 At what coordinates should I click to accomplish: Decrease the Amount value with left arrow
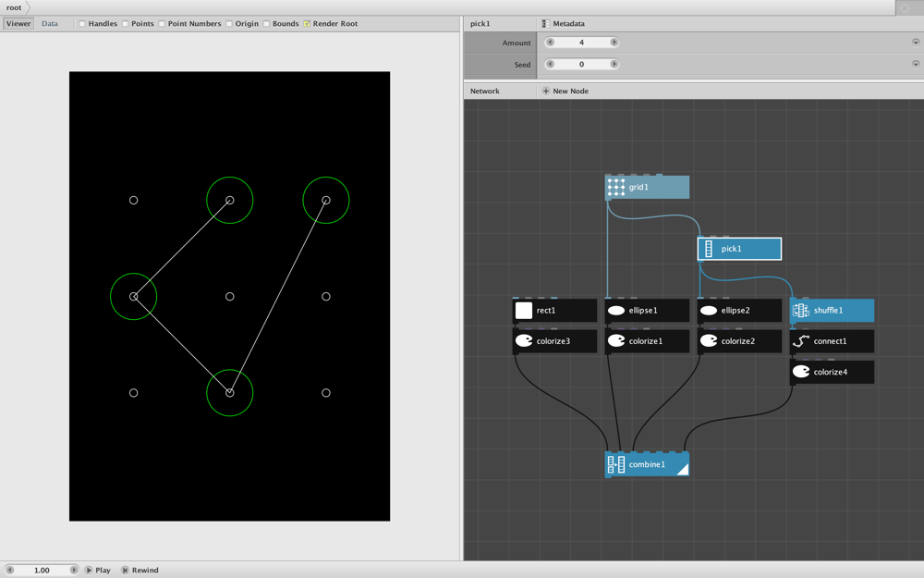pyautogui.click(x=551, y=43)
